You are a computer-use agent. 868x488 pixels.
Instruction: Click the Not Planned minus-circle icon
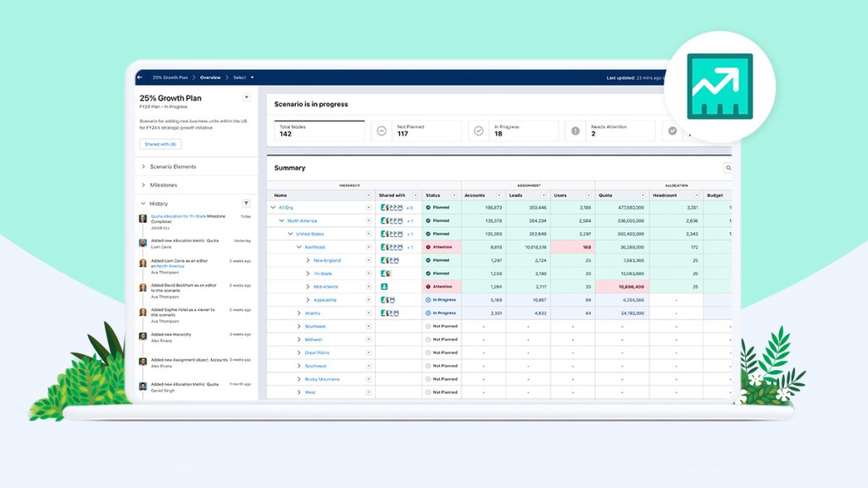click(x=382, y=130)
